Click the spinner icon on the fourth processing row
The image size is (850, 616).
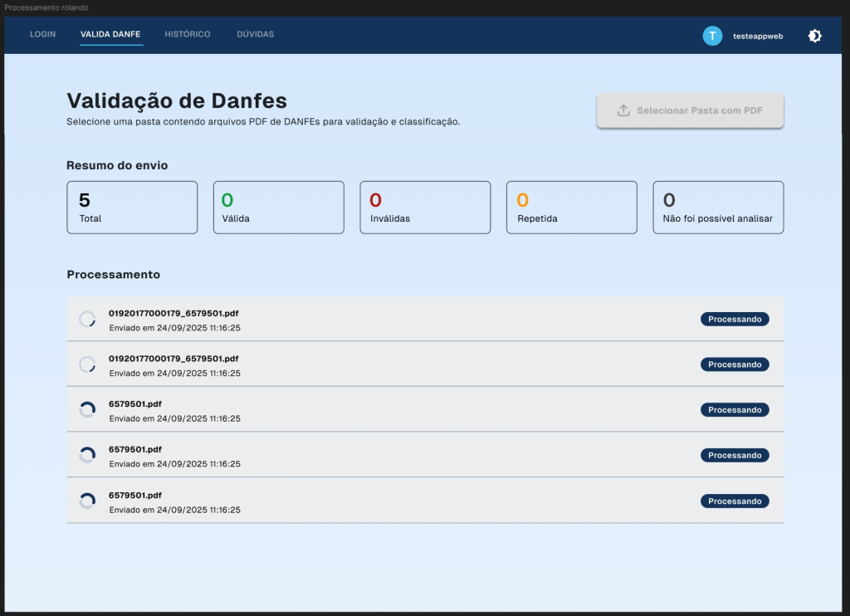[87, 455]
